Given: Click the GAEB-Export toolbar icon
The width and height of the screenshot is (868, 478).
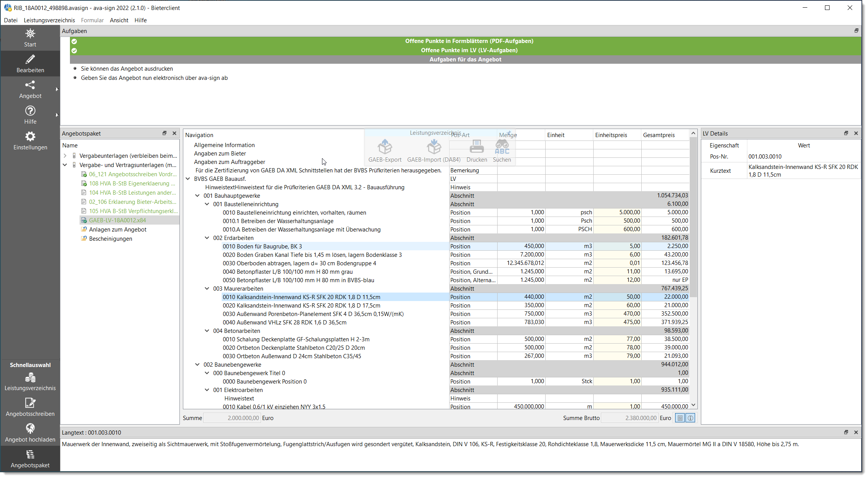Looking at the screenshot, I should click(385, 147).
